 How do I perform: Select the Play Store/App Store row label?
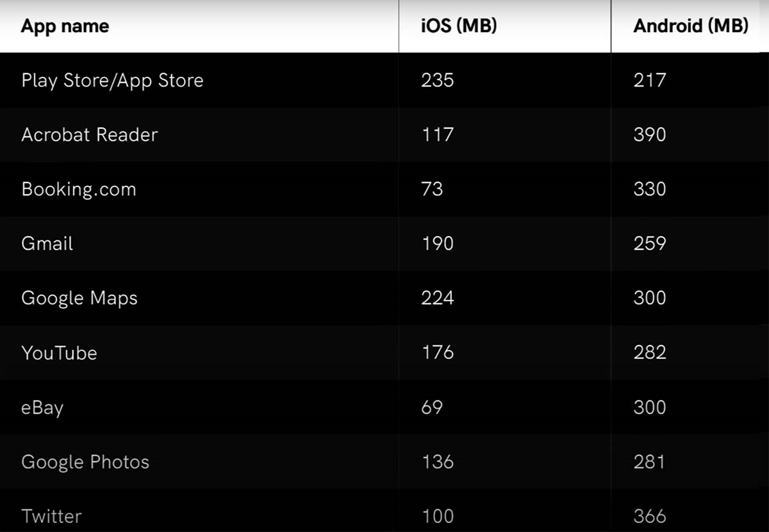(112, 81)
